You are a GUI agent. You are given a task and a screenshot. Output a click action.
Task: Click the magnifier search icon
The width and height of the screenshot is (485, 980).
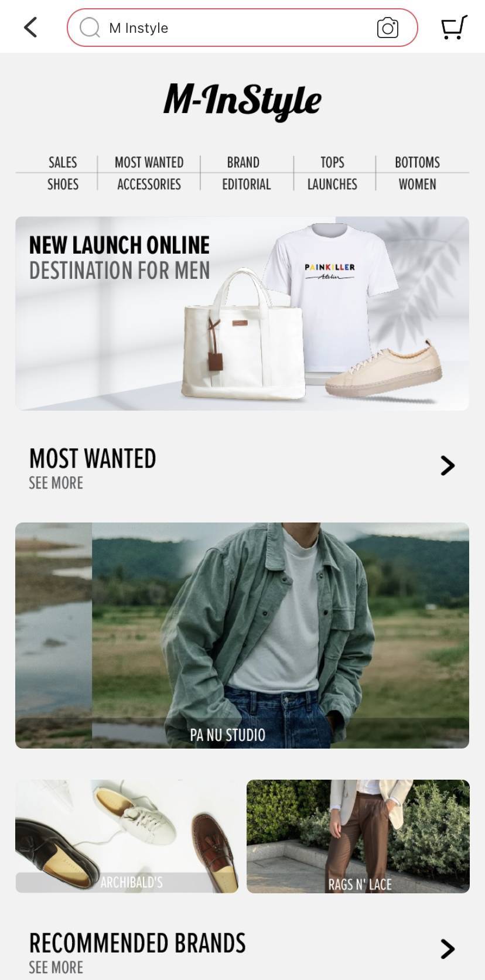(x=90, y=27)
